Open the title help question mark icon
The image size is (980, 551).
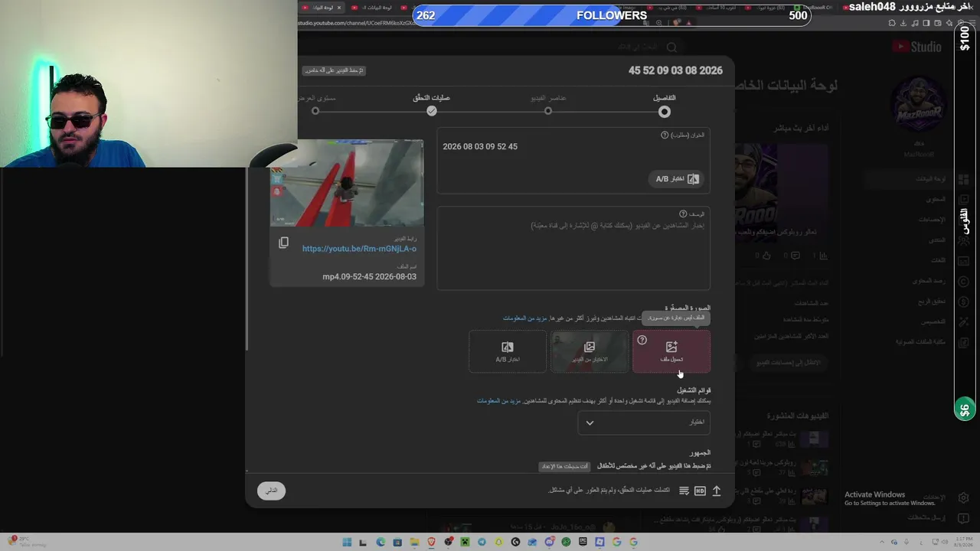665,135
